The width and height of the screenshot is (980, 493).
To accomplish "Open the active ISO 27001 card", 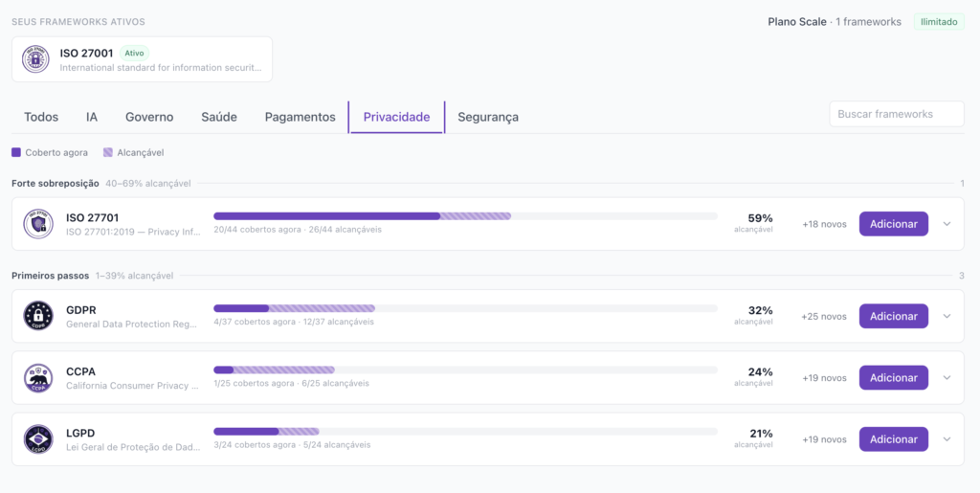I will [142, 59].
